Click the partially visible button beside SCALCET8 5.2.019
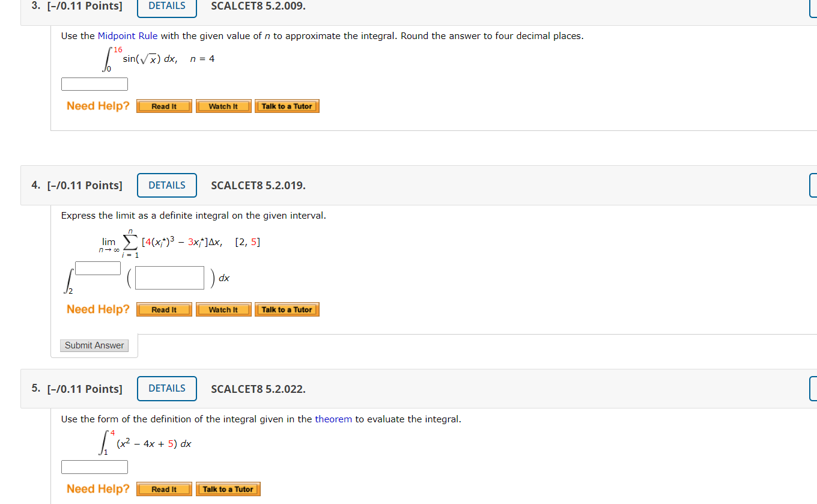This screenshot has height=504, width=817. click(x=813, y=185)
